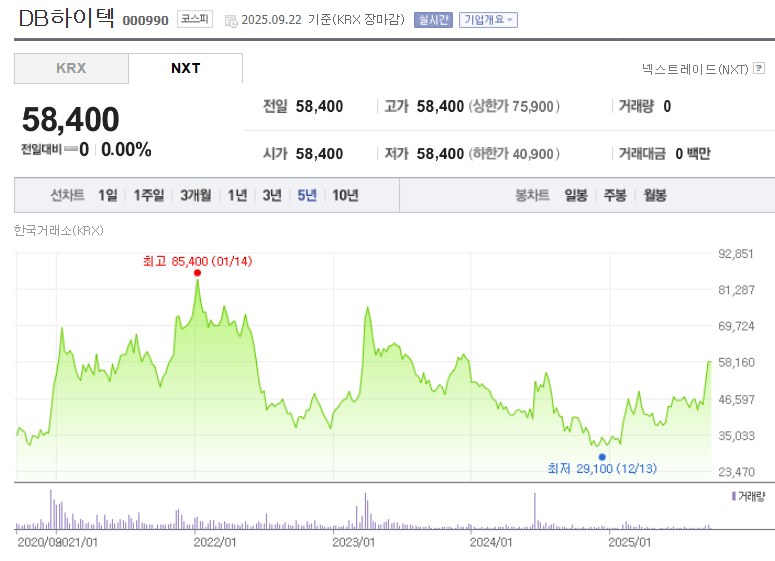Click the 58,160 y-axis label

[736, 362]
